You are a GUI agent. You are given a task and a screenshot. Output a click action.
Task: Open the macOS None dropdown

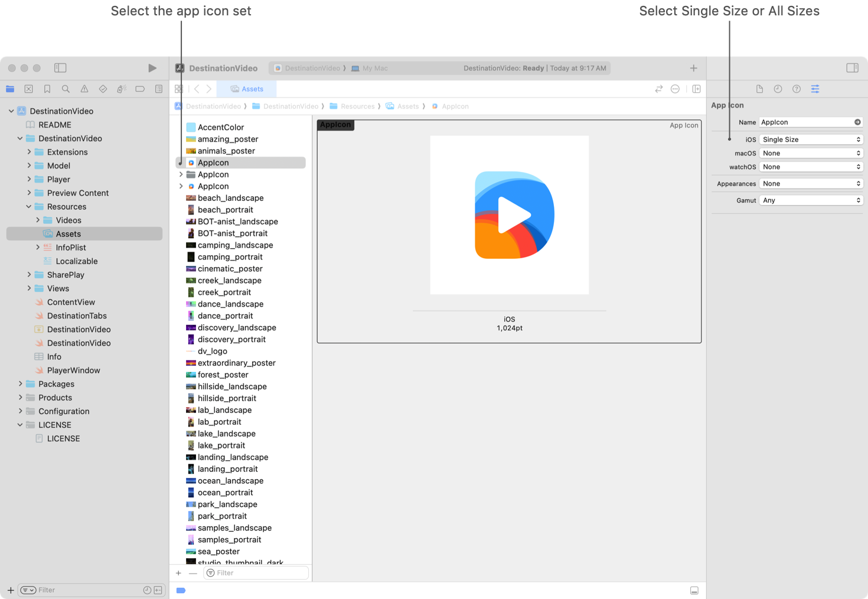click(811, 153)
